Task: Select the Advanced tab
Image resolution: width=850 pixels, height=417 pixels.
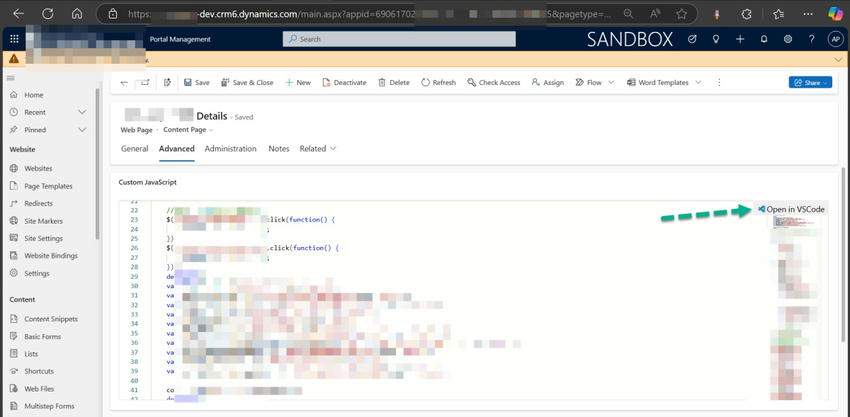Action: [177, 149]
